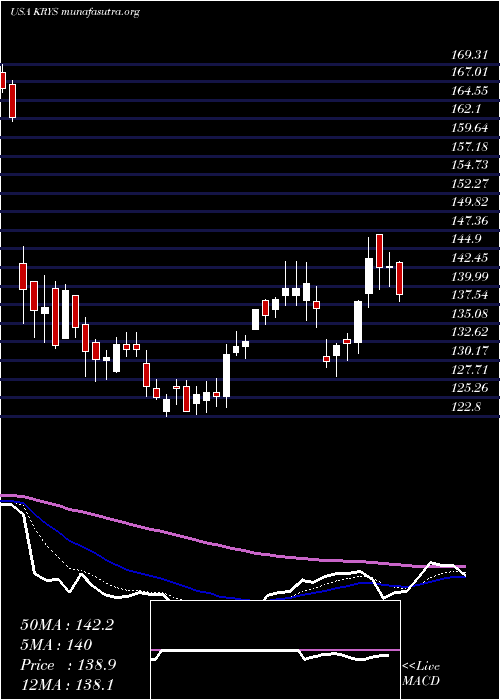Screen dimensions: 500x700
Task: Click the last red candlestick on the right
Action: (x=400, y=279)
